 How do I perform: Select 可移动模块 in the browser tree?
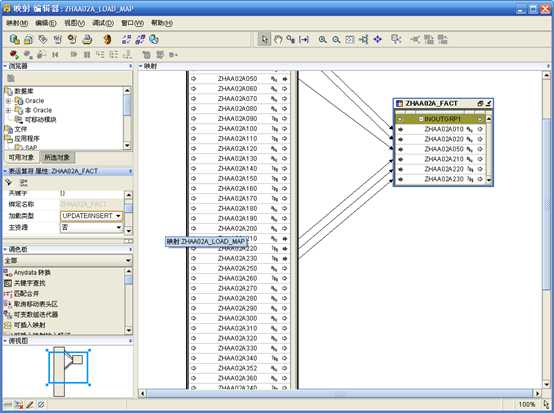[41, 120]
